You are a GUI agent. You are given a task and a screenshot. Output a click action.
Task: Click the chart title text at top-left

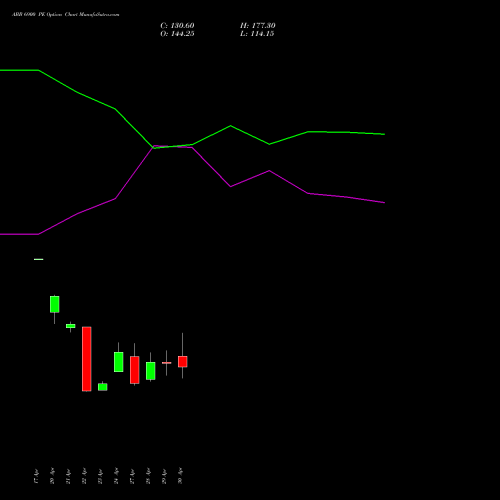click(x=66, y=15)
